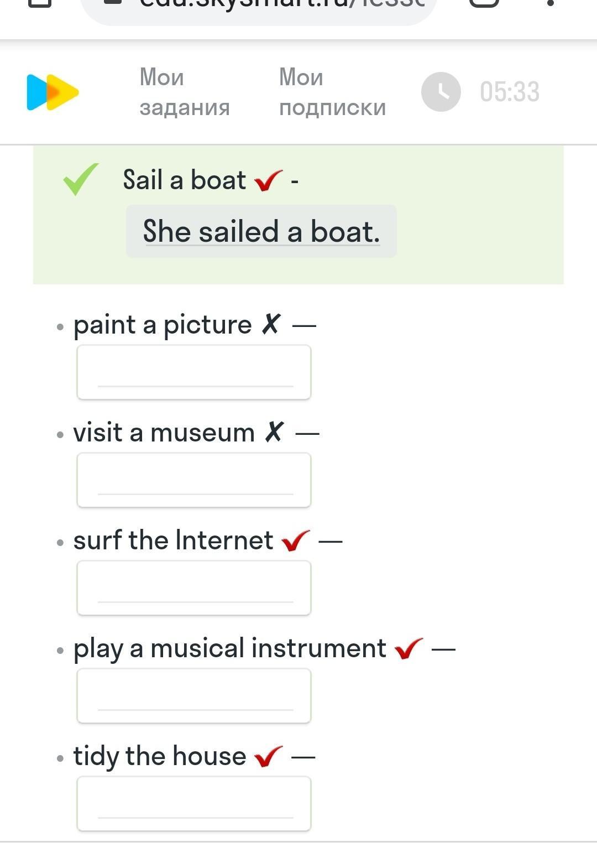The height and width of the screenshot is (868, 597).
Task: Click red check mark after 'surf the Internet'
Action: [x=295, y=540]
